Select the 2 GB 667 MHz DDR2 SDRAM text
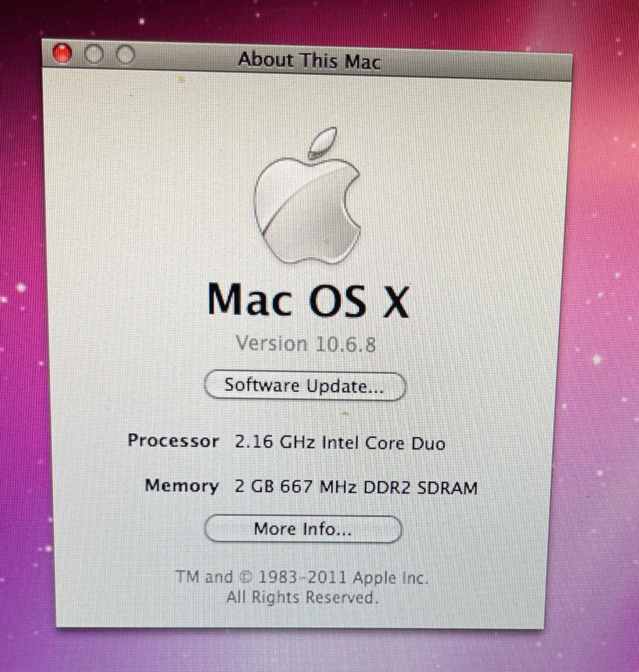 pos(356,487)
